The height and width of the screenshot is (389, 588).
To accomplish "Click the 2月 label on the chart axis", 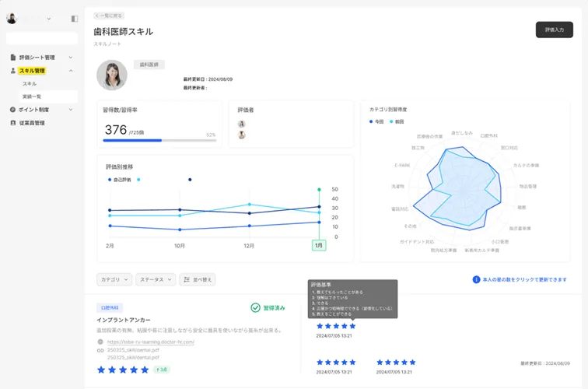I will click(x=110, y=246).
